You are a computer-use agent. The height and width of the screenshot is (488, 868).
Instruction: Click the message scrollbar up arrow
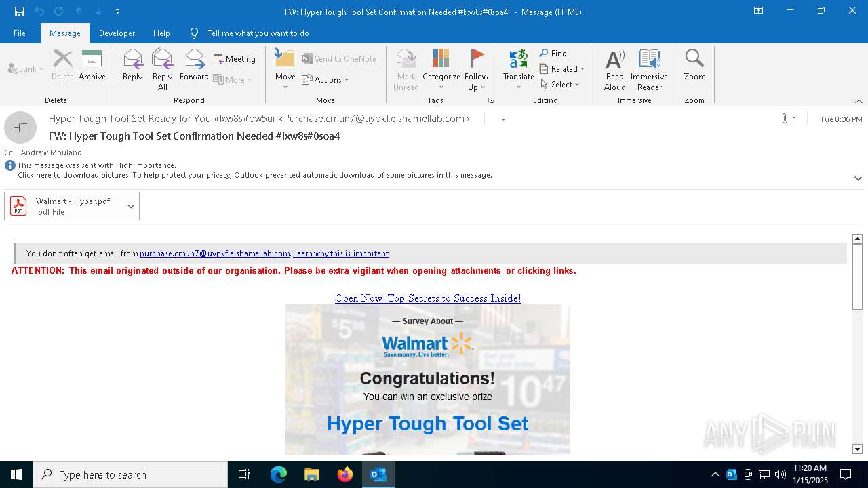[x=857, y=239]
